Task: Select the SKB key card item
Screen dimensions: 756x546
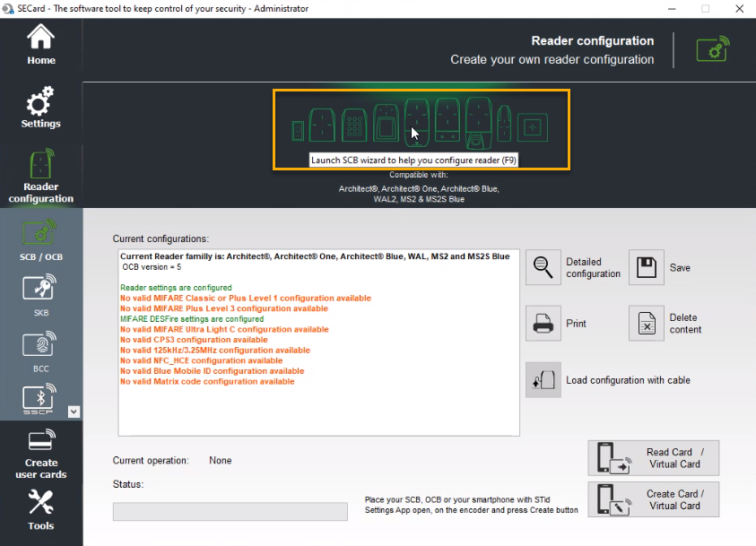Action: pyautogui.click(x=40, y=296)
